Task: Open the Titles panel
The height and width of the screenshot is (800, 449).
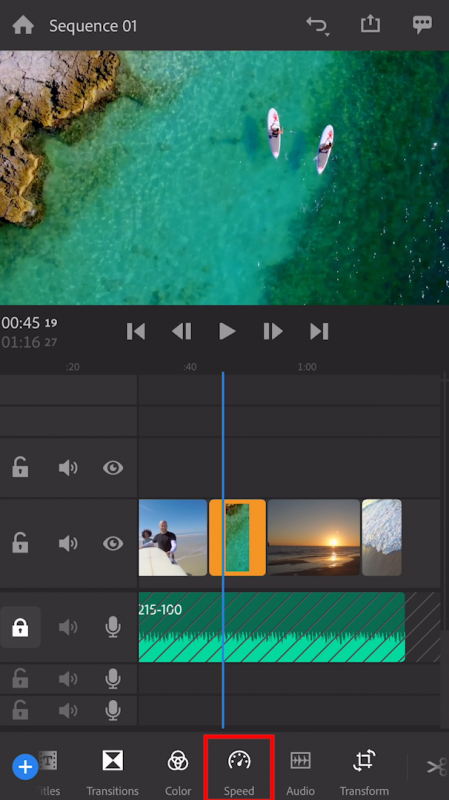Action: 48,770
